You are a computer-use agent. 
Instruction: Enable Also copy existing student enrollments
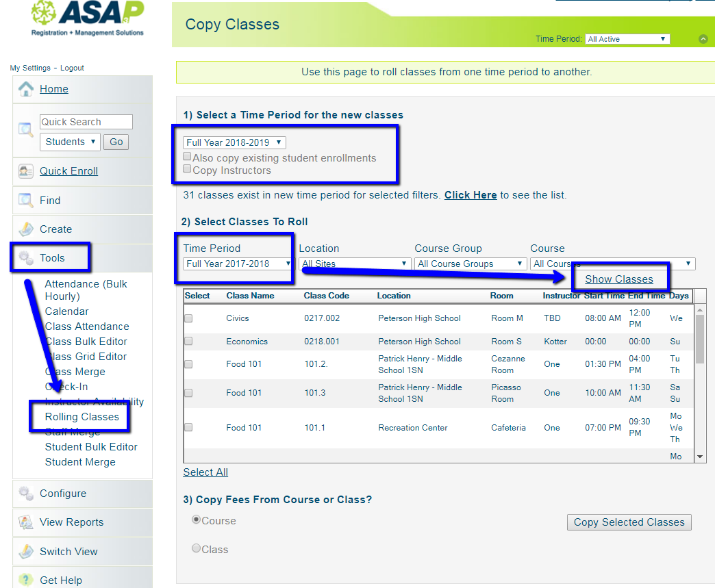[x=188, y=157]
